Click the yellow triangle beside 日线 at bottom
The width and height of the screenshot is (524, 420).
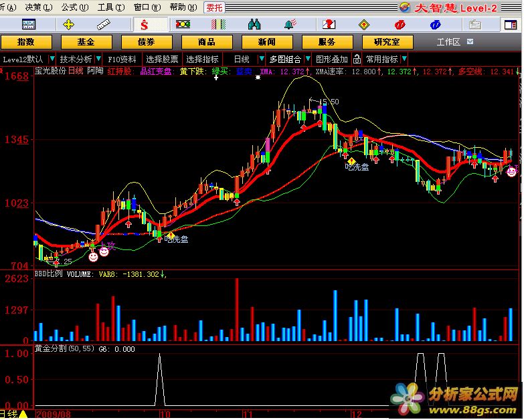(x=23, y=415)
